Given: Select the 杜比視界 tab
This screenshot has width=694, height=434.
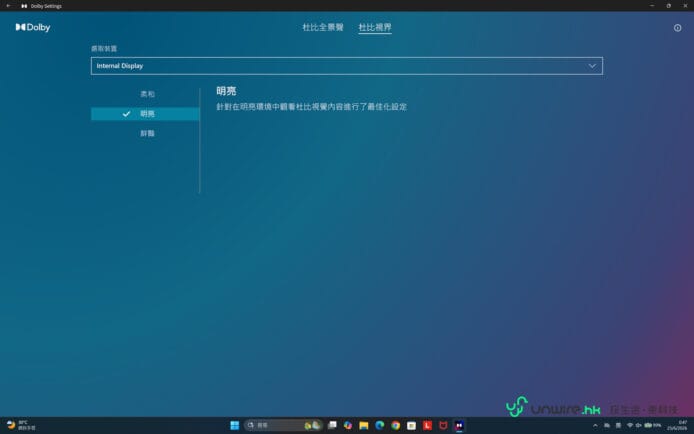Looking at the screenshot, I should click(x=375, y=27).
